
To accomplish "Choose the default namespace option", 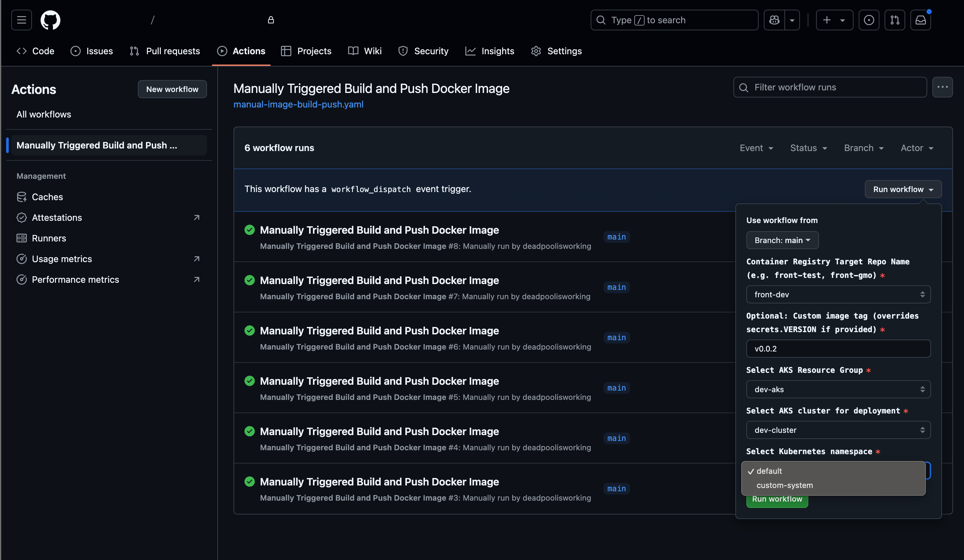I will coord(833,471).
